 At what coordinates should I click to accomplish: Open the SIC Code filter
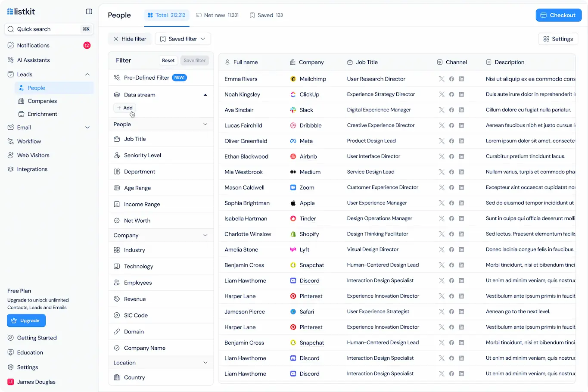161,315
